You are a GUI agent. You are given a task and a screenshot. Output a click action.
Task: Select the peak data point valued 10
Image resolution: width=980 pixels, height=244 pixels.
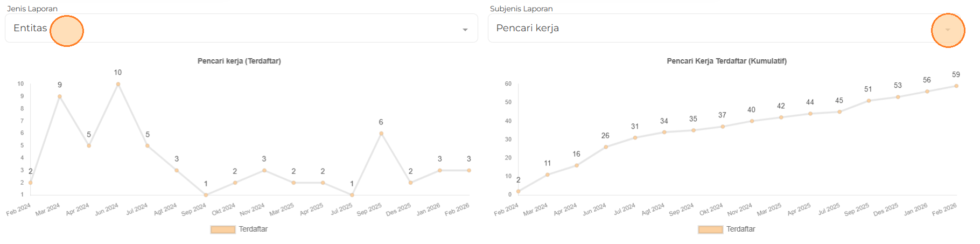[x=118, y=84]
